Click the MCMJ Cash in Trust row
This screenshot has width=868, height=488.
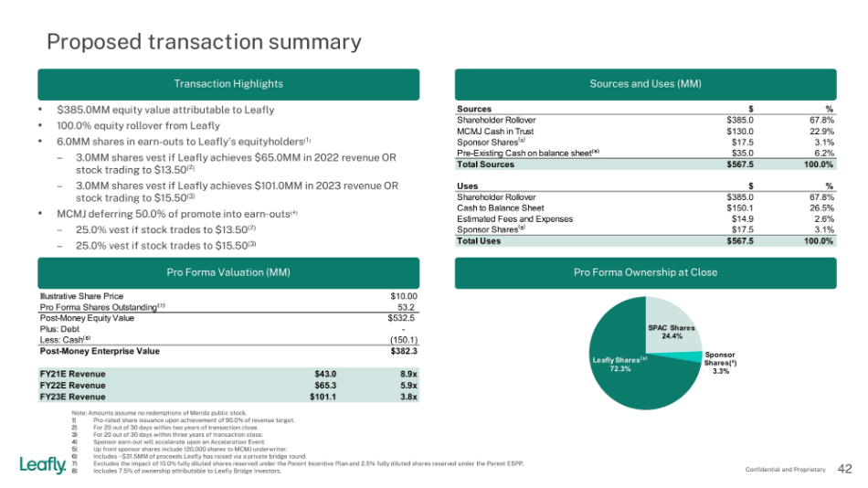[645, 131]
